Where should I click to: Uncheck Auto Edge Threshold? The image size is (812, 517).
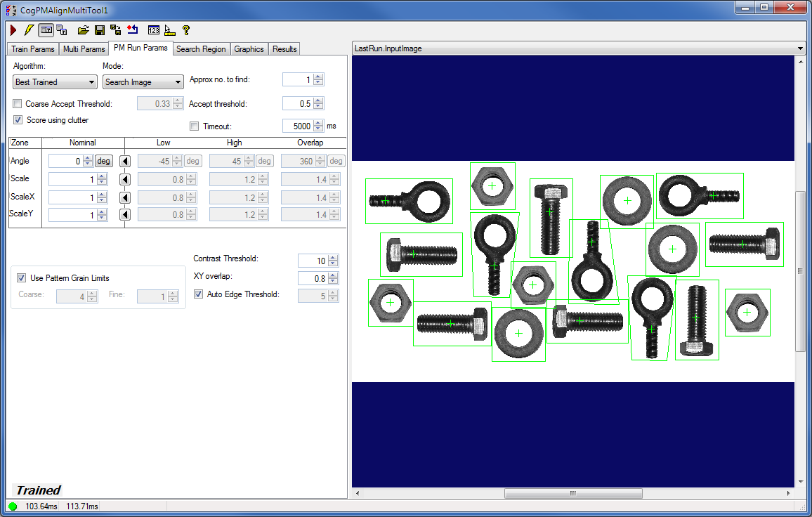click(x=198, y=294)
